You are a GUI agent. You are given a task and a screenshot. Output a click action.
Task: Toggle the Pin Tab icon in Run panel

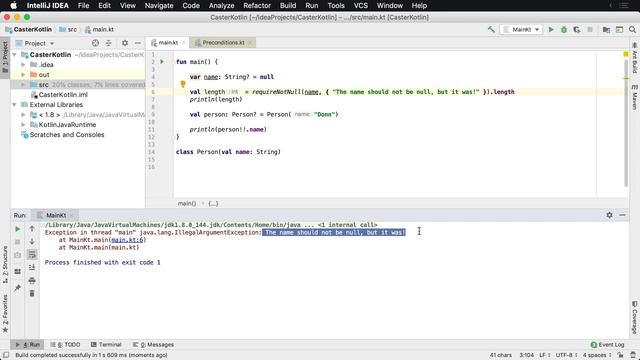pos(18,288)
